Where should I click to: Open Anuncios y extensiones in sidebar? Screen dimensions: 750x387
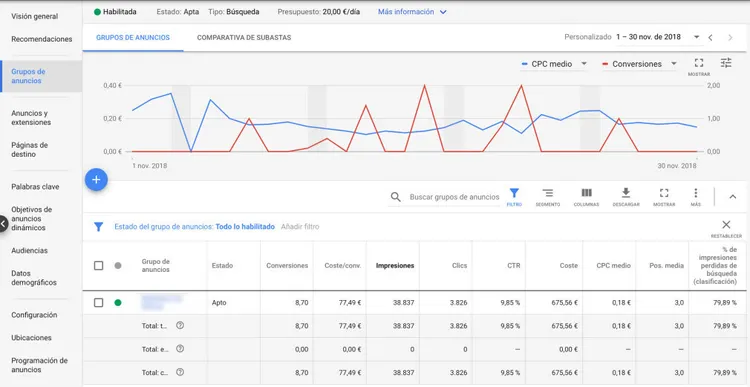point(31,118)
